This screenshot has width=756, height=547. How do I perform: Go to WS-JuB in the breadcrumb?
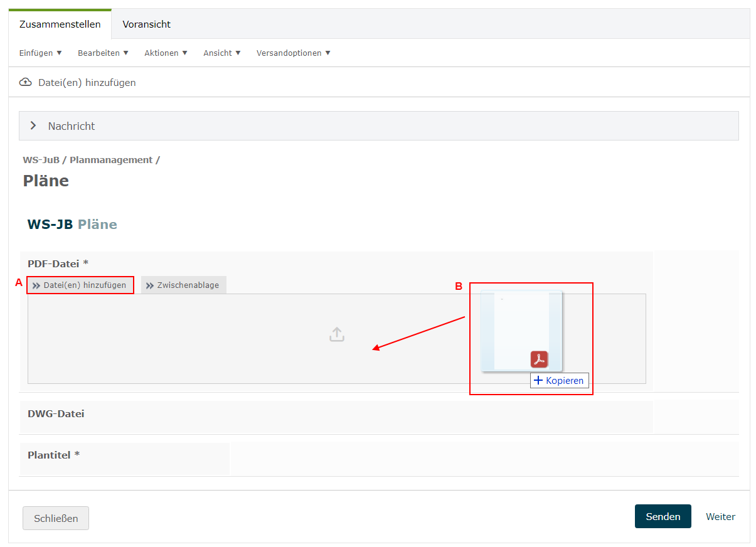point(41,160)
